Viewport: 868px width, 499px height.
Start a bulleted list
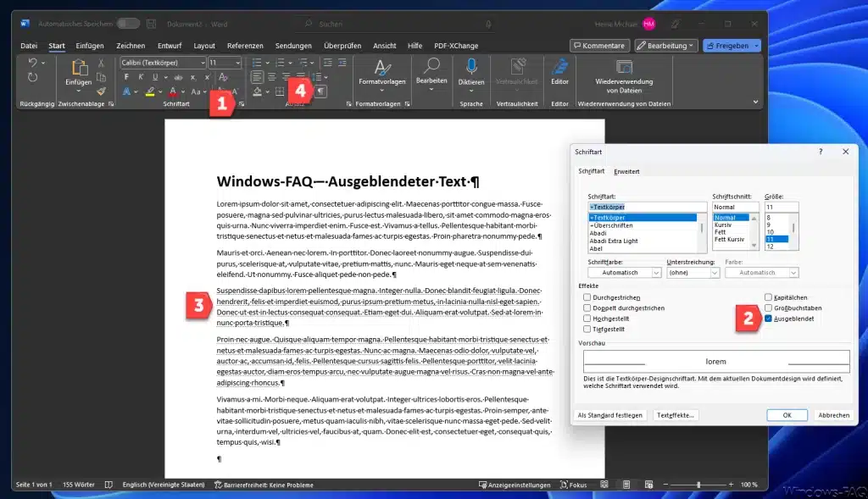pyautogui.click(x=257, y=63)
